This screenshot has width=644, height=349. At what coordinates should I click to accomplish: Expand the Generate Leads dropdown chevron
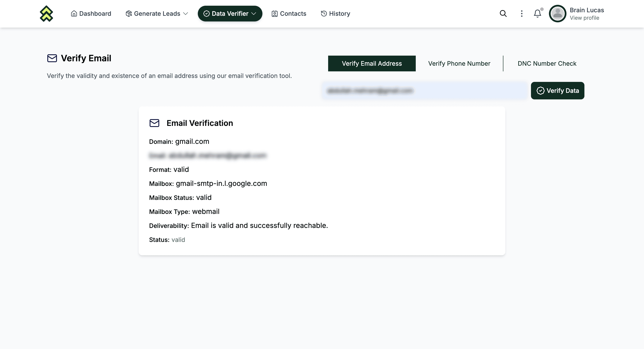tap(186, 14)
